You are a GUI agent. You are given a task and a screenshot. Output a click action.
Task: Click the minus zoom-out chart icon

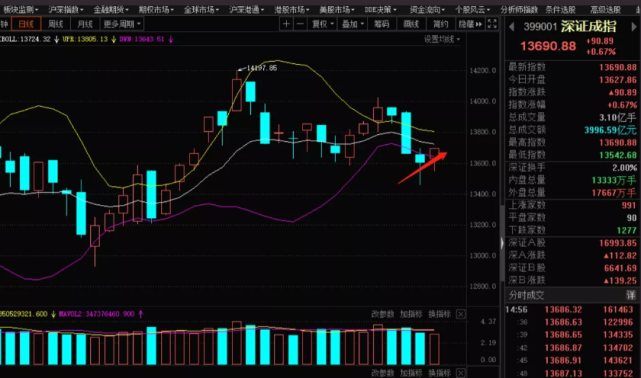(x=300, y=24)
